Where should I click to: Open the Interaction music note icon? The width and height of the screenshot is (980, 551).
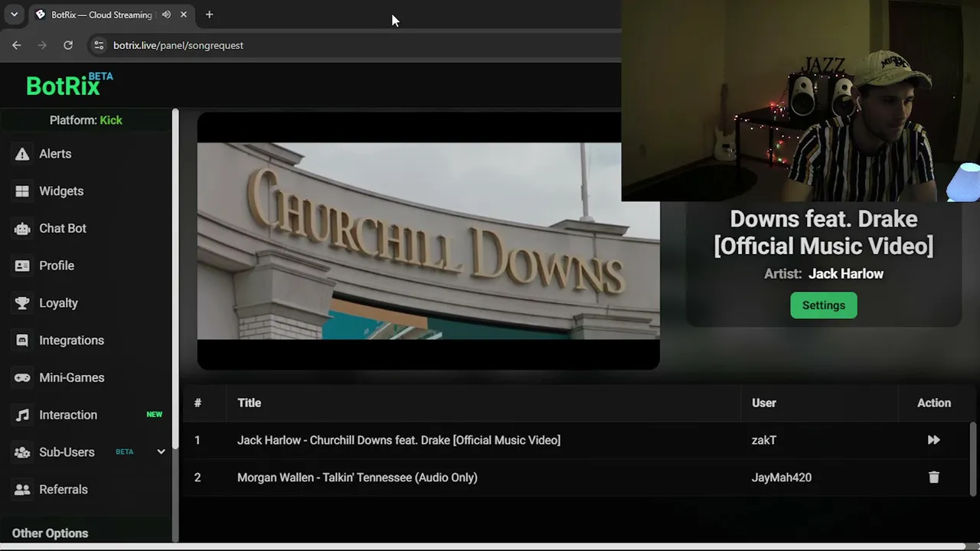[x=22, y=415]
